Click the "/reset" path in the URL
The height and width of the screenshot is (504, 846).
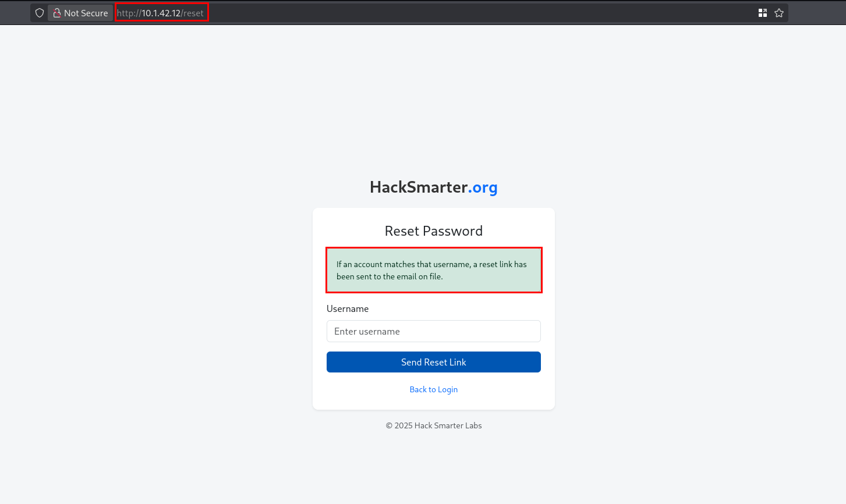[193, 13]
